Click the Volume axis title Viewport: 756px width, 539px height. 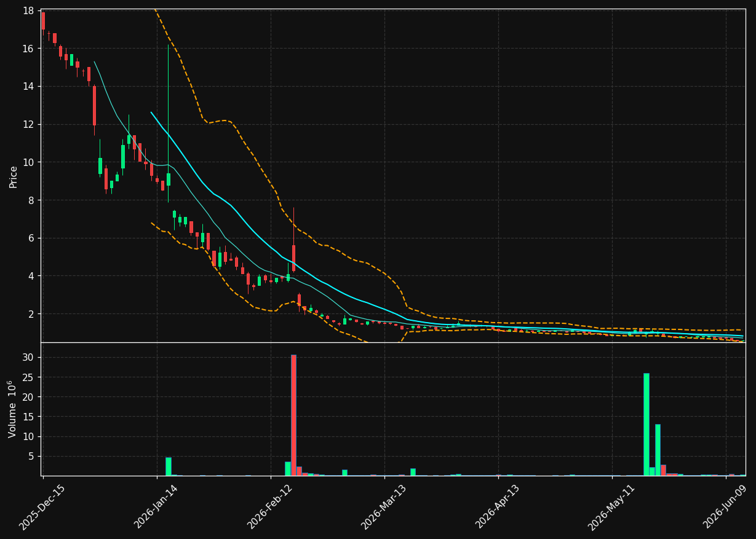[14, 409]
